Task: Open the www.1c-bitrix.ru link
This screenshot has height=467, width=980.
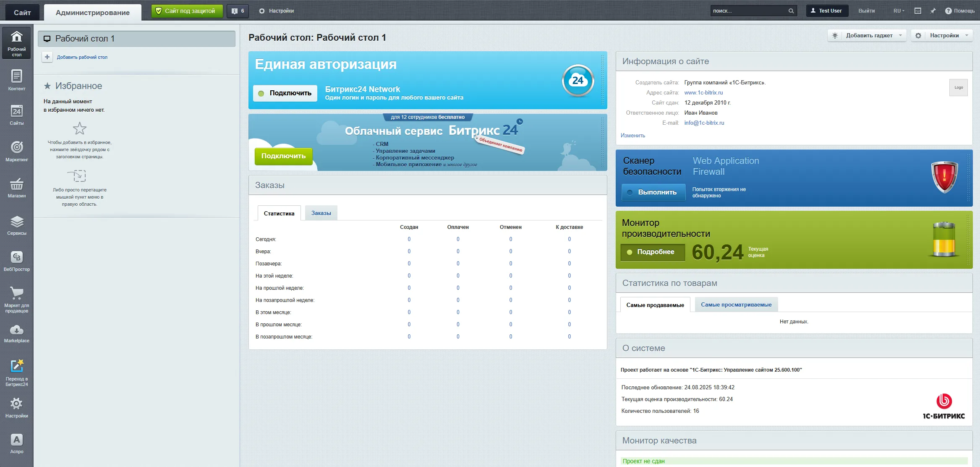Action: click(703, 93)
